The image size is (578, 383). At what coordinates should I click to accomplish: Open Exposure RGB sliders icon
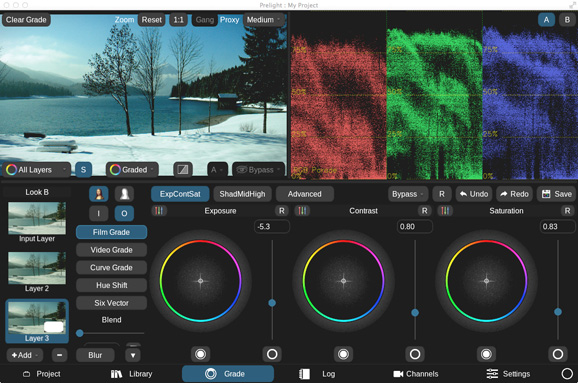[159, 211]
